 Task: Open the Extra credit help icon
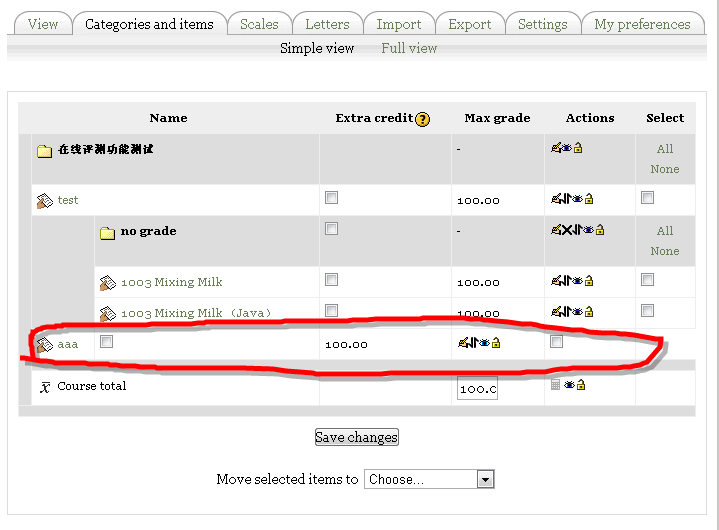422,119
